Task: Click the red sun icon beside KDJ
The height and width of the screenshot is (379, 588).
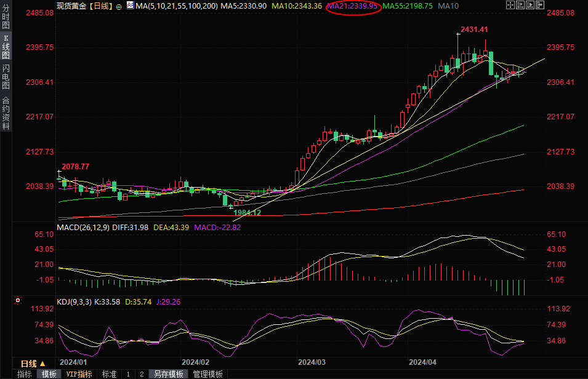Action: click(17, 301)
